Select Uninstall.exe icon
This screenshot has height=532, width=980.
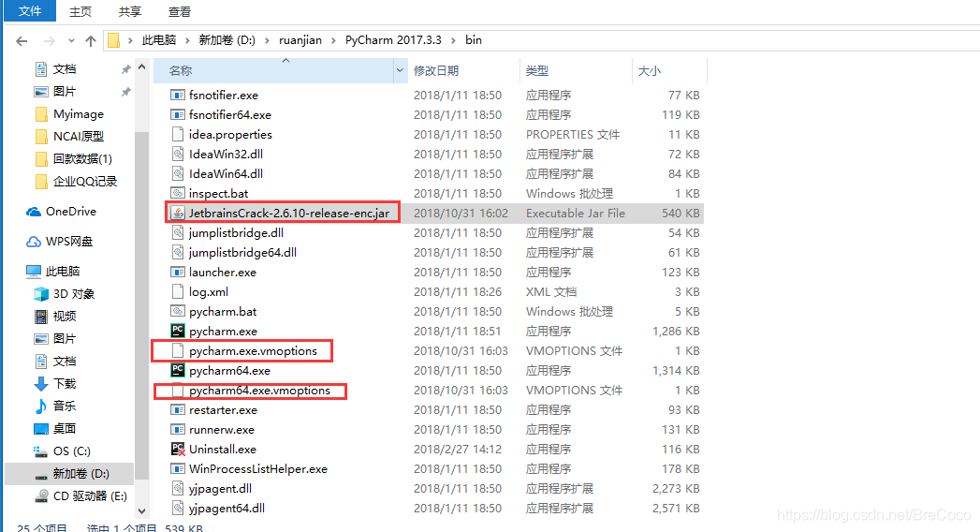tap(178, 450)
